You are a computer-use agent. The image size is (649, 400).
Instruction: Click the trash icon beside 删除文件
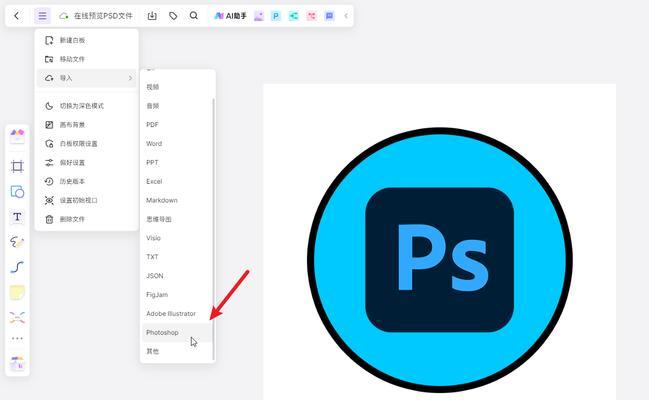pos(49,219)
